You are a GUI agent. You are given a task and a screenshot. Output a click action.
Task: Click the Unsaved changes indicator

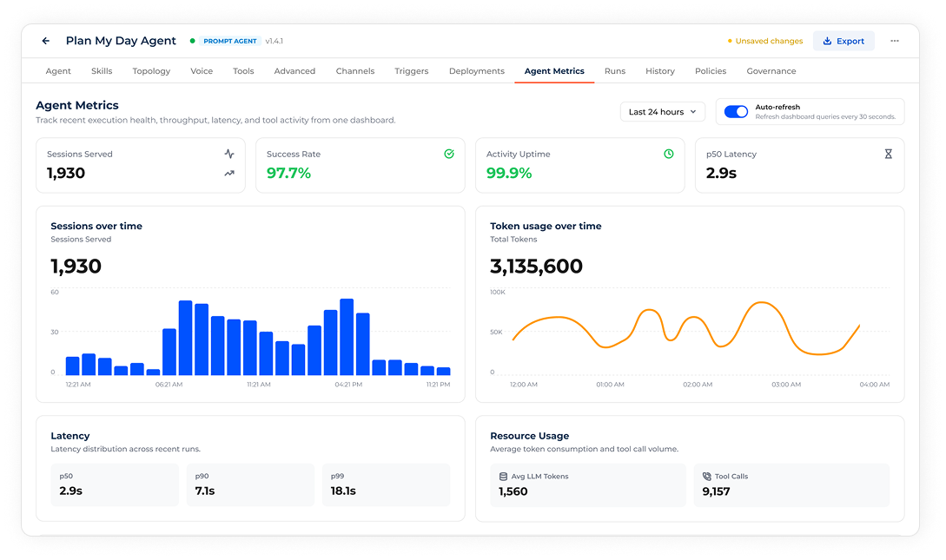765,41
